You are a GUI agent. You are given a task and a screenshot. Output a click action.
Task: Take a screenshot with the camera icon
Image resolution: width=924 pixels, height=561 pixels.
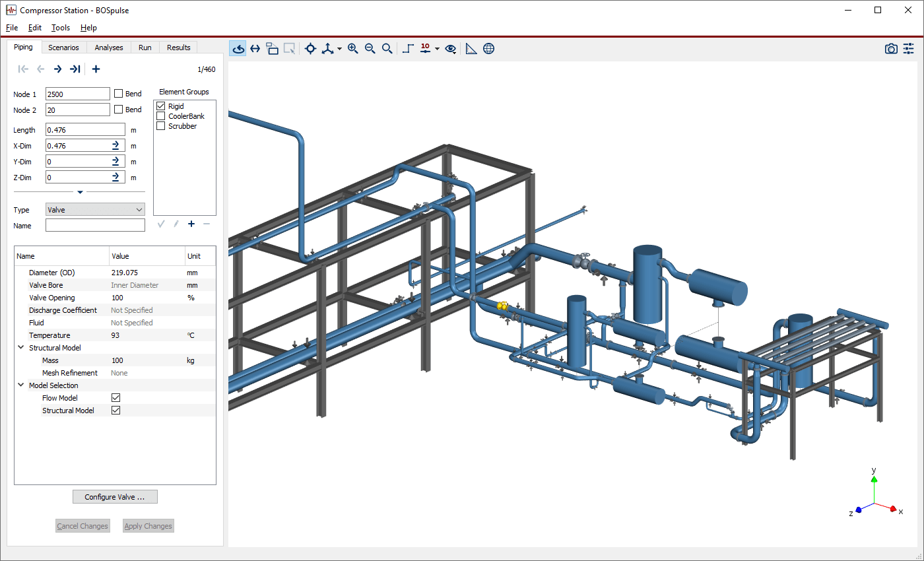click(x=891, y=48)
